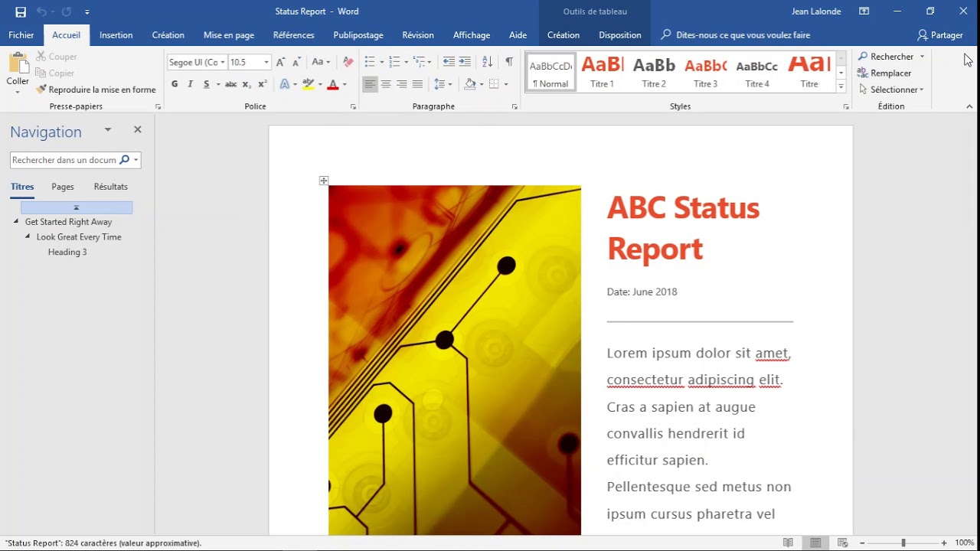
Task: Click the Partager button
Action: pos(940,35)
